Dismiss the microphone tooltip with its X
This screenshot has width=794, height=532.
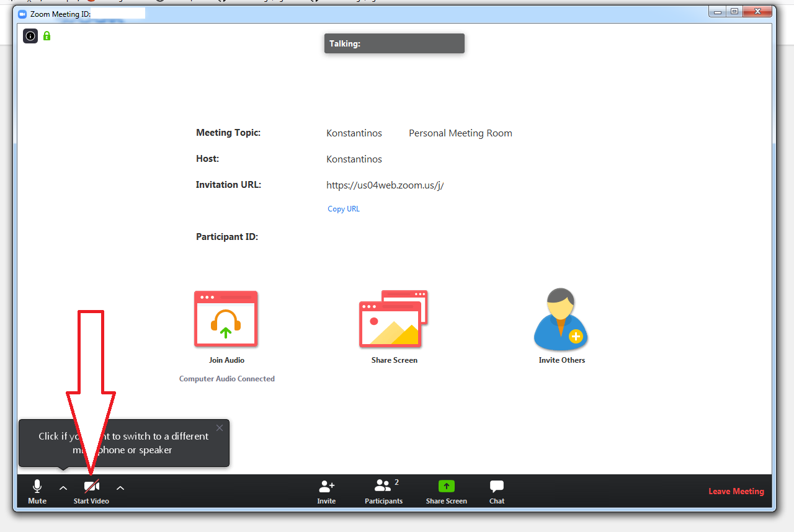pyautogui.click(x=219, y=428)
